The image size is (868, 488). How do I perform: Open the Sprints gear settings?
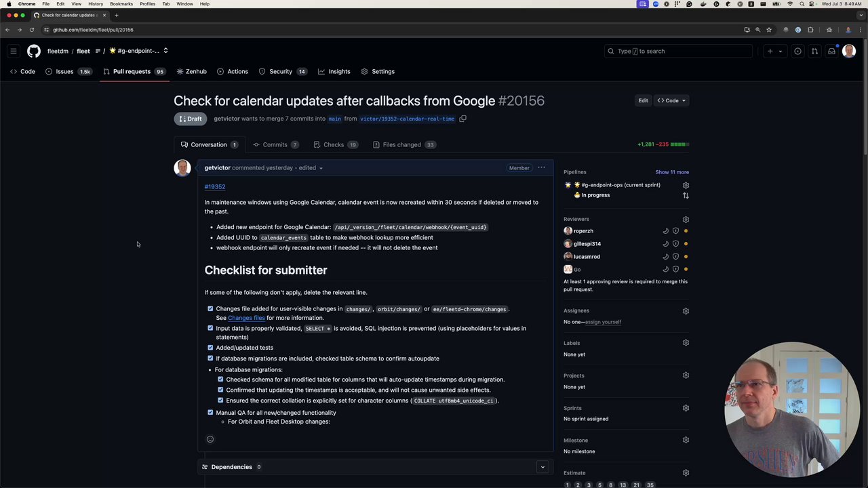(x=686, y=408)
